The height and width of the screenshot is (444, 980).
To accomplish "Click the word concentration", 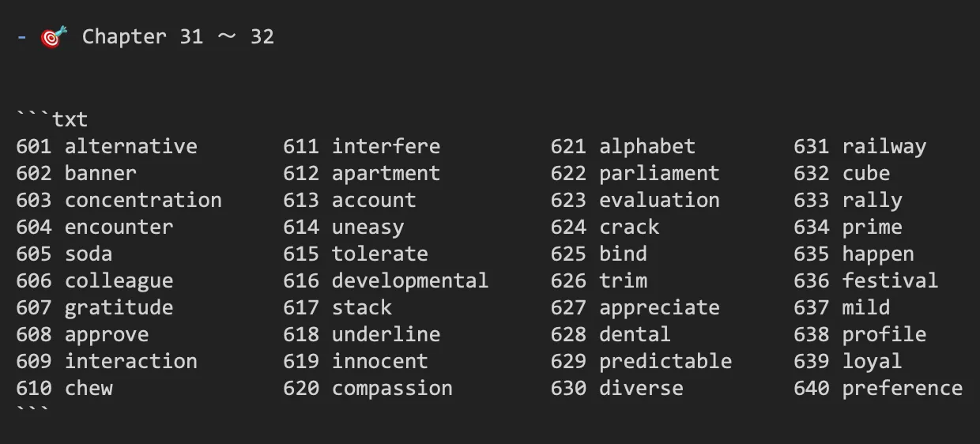I will pos(143,200).
